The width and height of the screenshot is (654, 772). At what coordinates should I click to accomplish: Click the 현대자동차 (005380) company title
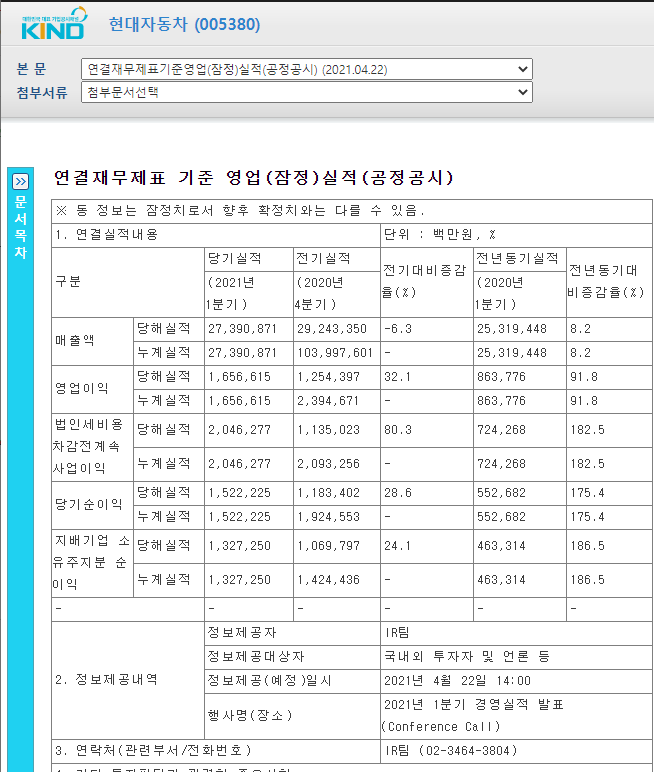click(184, 24)
